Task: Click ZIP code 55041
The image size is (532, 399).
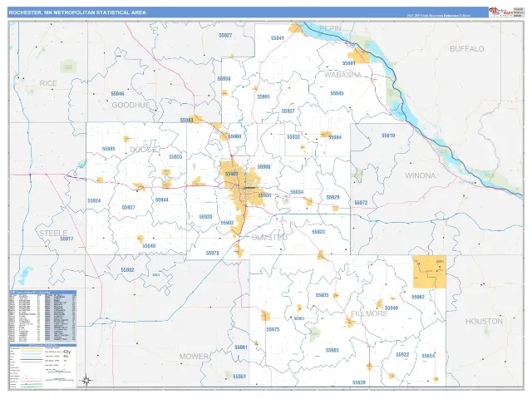Action: (277, 38)
